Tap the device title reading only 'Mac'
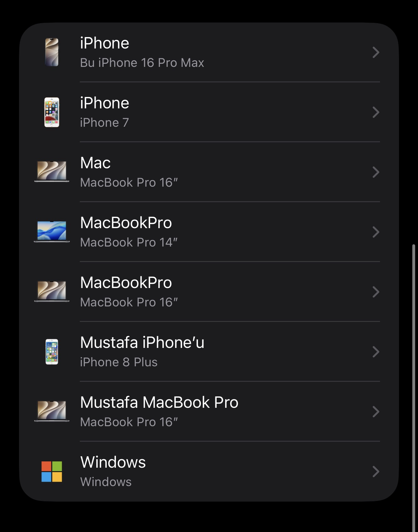The width and height of the screenshot is (418, 532). point(95,163)
